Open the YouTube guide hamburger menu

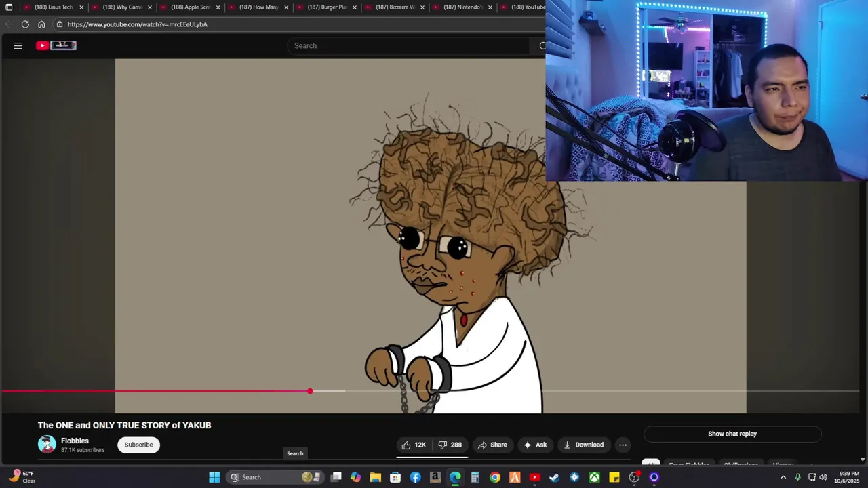pos(18,45)
